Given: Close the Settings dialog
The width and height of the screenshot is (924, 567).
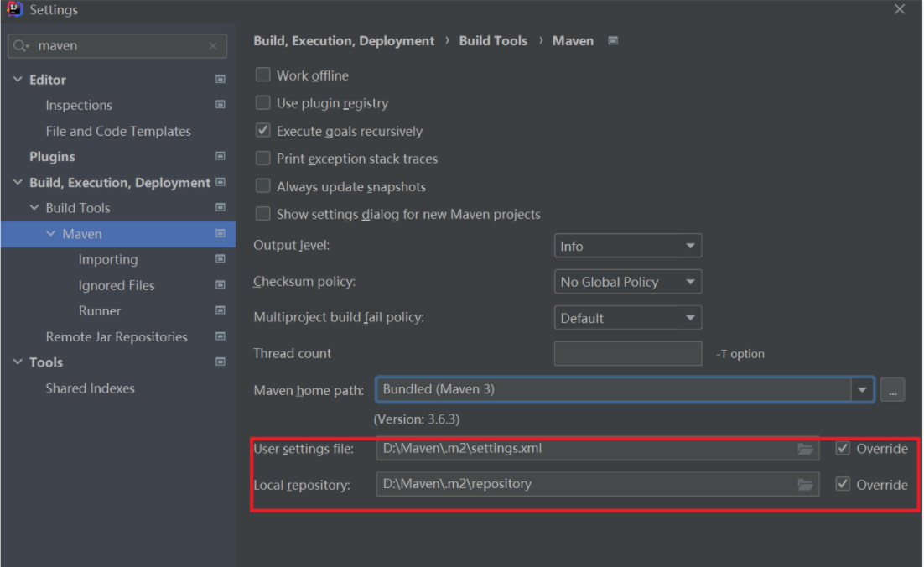Looking at the screenshot, I should point(899,9).
